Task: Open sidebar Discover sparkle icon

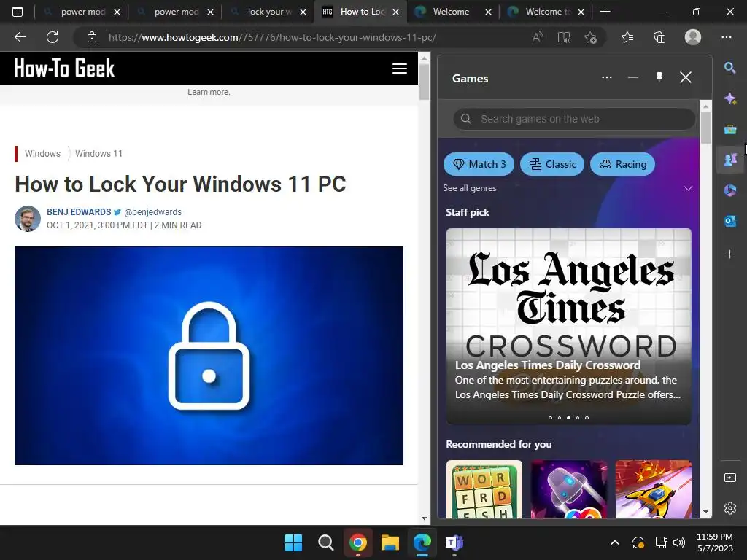Action: pyautogui.click(x=729, y=98)
